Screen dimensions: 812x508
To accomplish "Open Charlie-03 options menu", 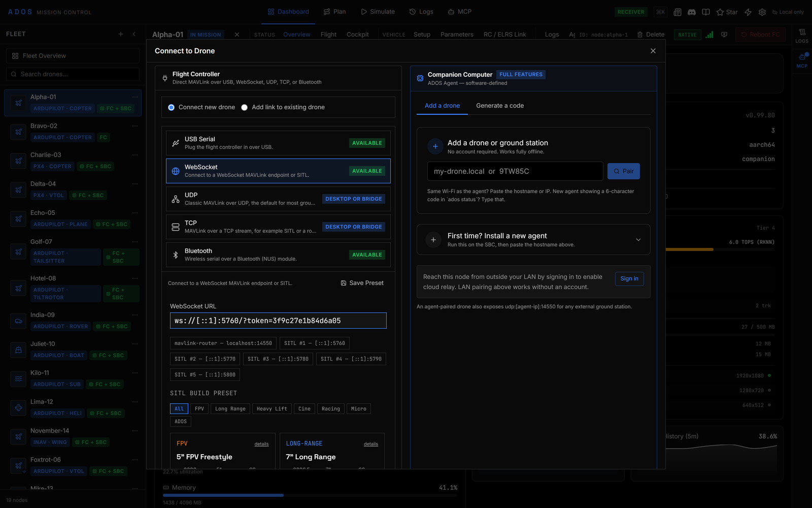I will tap(135, 155).
